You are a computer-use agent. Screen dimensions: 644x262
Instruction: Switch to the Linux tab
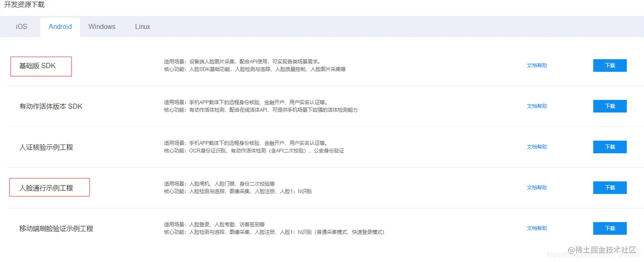pos(142,26)
